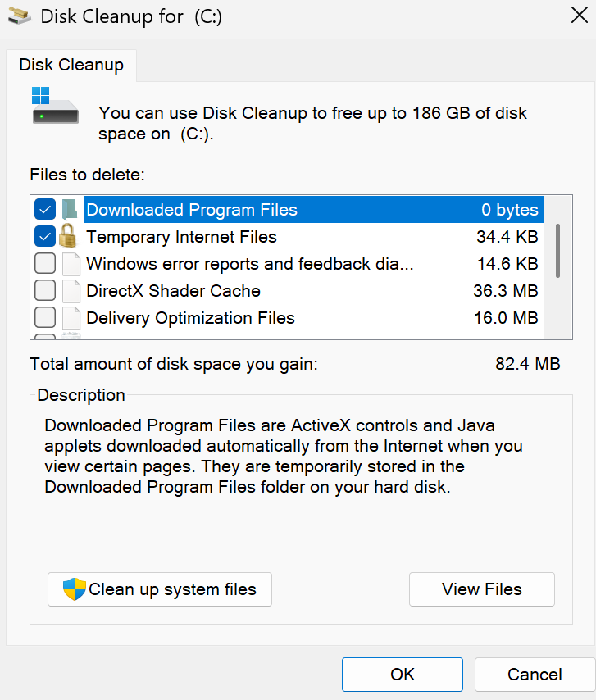
Task: Close the Disk Cleanup window
Action: [x=576, y=16]
